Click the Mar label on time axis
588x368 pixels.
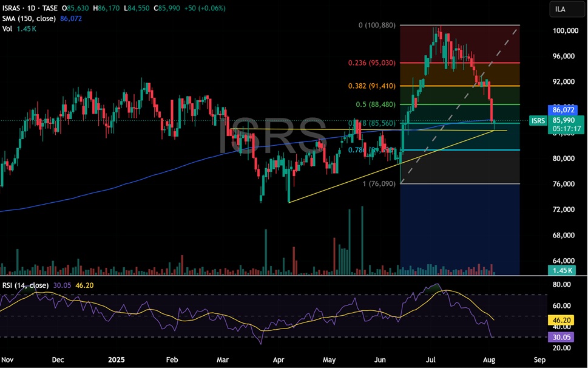pos(222,359)
